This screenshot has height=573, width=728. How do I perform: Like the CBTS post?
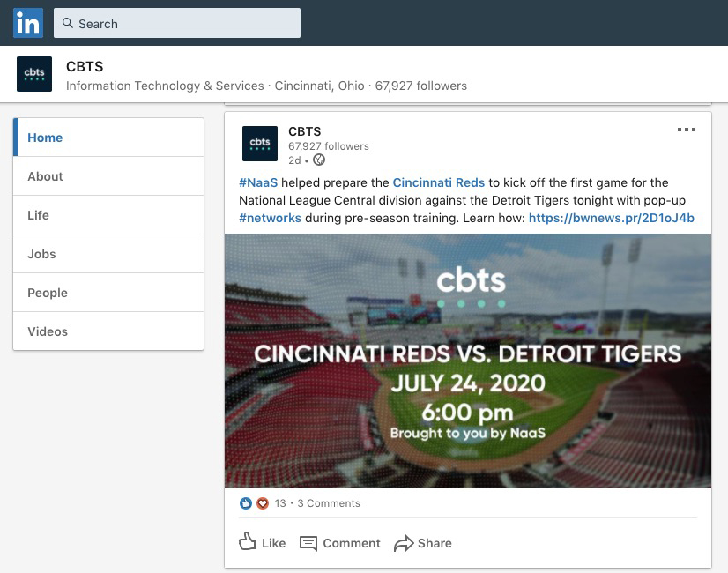pos(262,542)
